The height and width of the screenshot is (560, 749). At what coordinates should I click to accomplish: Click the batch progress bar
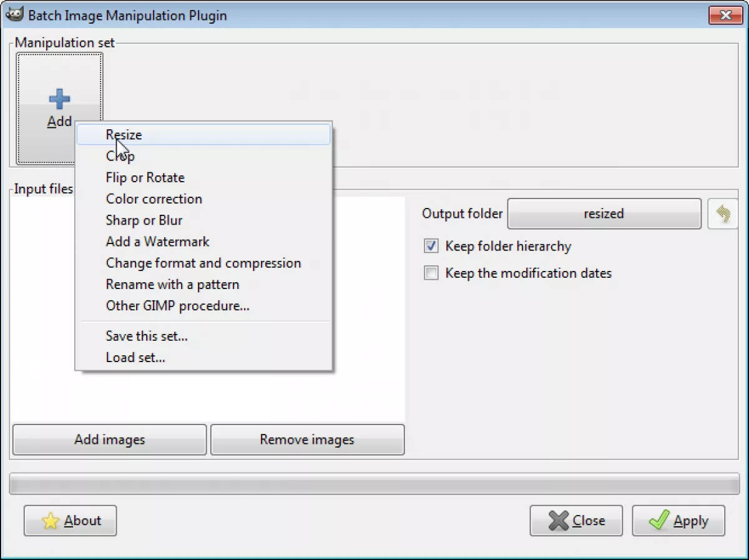(x=374, y=484)
